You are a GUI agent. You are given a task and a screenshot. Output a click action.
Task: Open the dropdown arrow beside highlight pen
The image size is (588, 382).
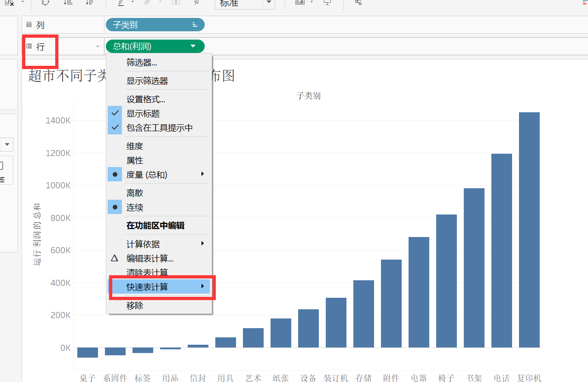(x=133, y=2)
